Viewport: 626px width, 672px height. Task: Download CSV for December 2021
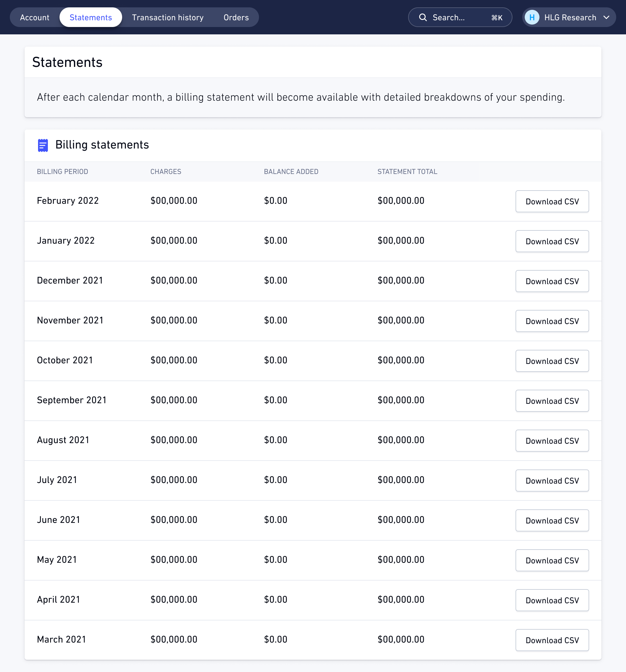pos(552,281)
